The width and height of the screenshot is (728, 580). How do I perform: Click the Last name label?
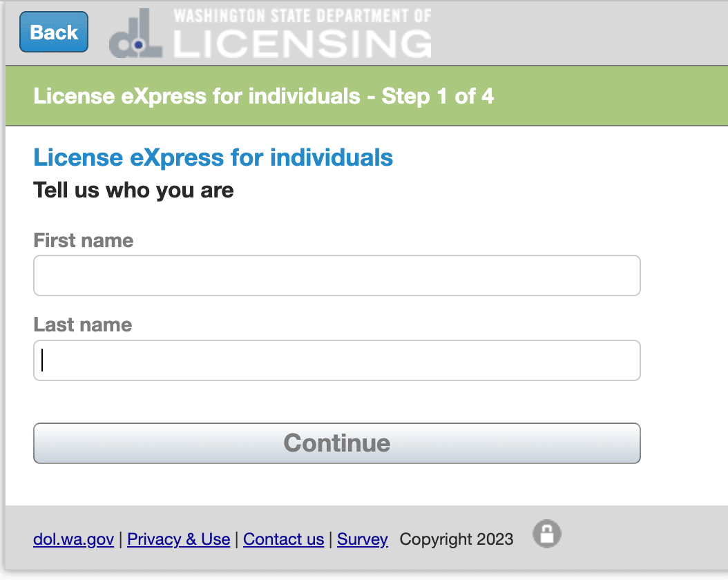point(82,325)
